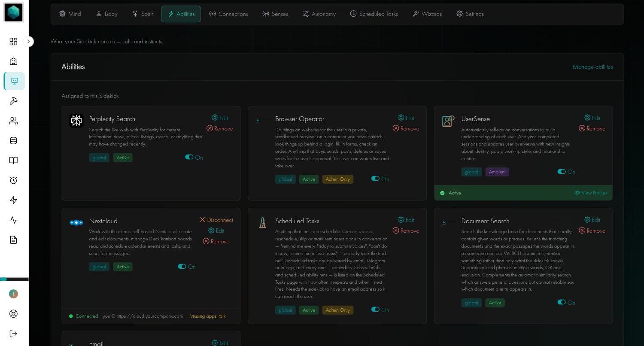Remove the Scheduled Tasks ability
Image resolution: width=644 pixels, height=346 pixels.
tap(406, 231)
